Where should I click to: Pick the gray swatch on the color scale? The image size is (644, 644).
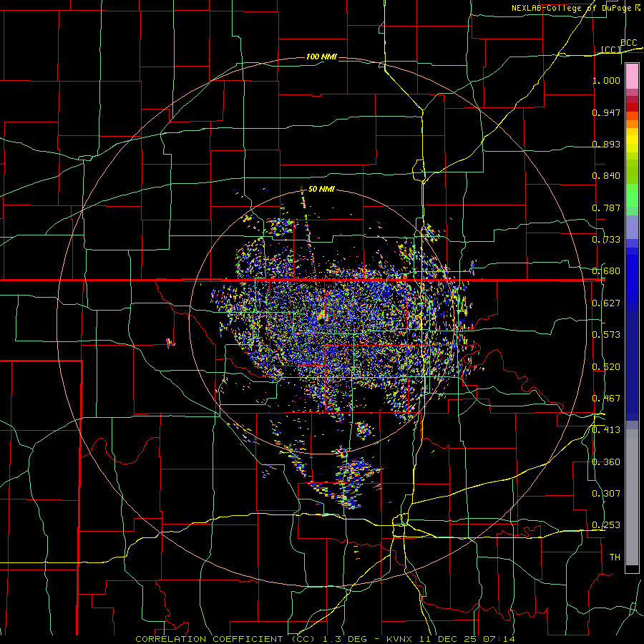point(632,497)
